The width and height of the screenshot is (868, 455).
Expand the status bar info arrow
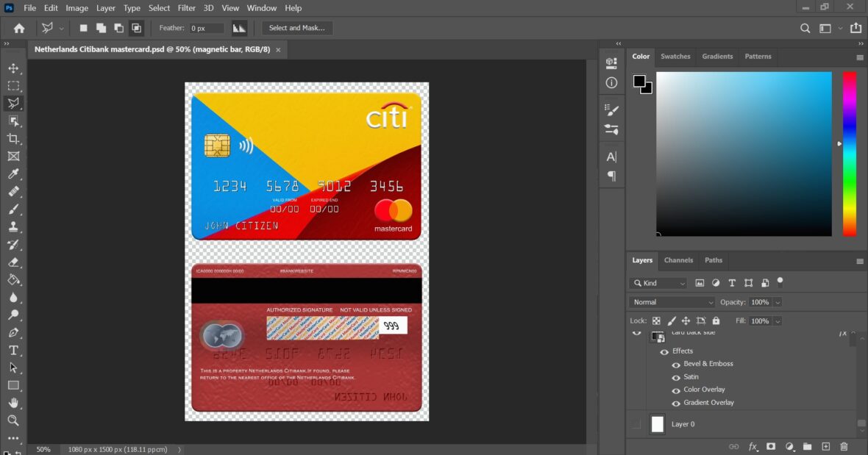(179, 449)
